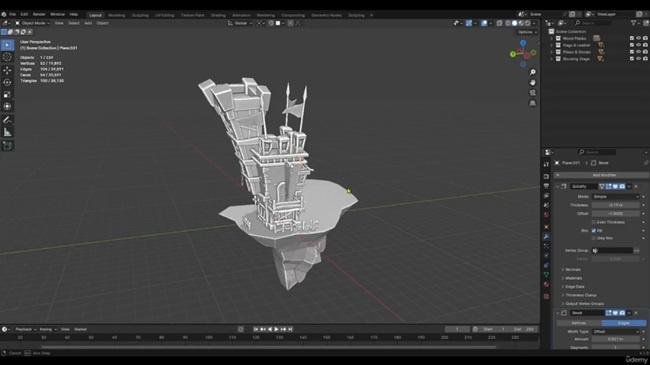650x365 pixels.
Task: Activate the Scale tool
Action: pyautogui.click(x=7, y=95)
